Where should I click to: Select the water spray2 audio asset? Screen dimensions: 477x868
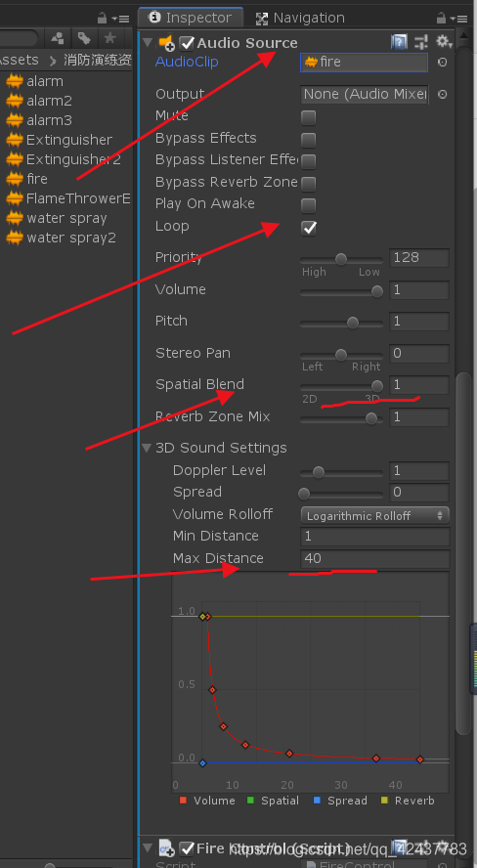point(61,238)
